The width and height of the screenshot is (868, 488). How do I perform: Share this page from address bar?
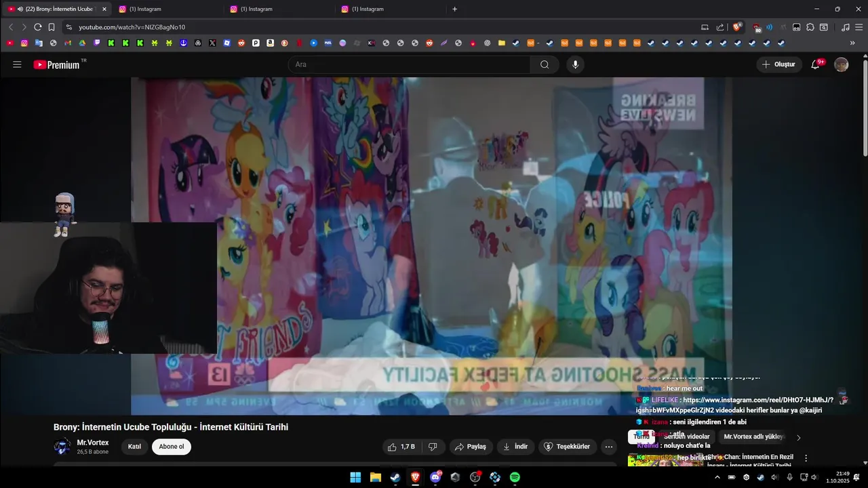[720, 27]
